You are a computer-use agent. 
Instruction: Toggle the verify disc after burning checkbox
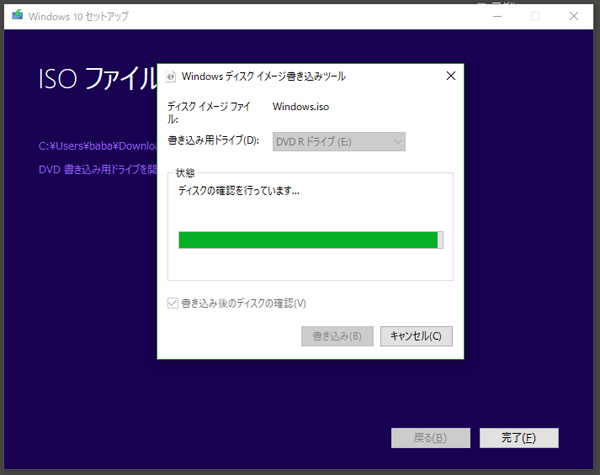tap(173, 304)
